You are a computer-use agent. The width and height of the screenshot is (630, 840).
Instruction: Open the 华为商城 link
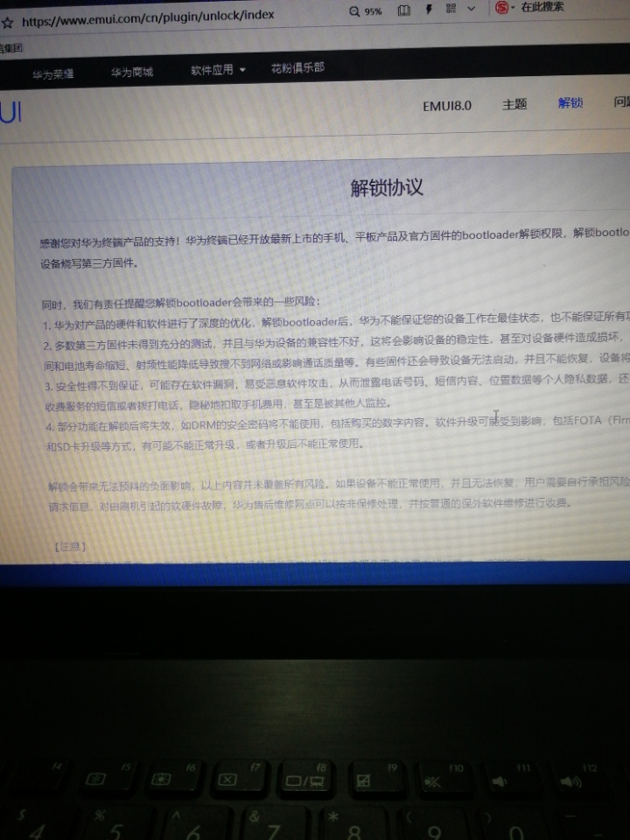point(132,72)
